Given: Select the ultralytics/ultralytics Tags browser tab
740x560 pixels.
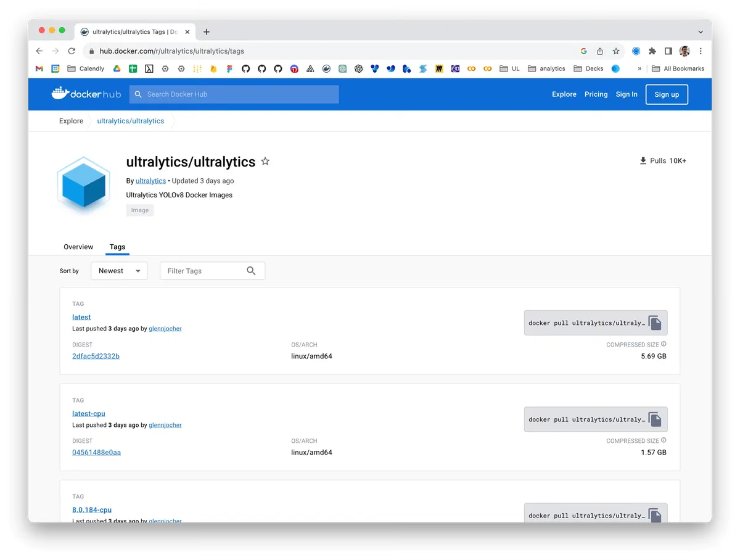Looking at the screenshot, I should (x=134, y=32).
